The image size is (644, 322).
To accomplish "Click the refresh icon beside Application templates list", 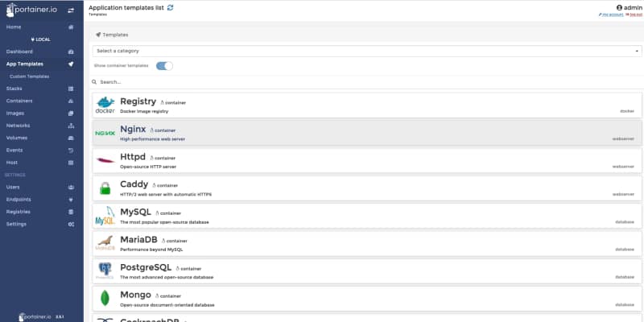I will 170,7.
